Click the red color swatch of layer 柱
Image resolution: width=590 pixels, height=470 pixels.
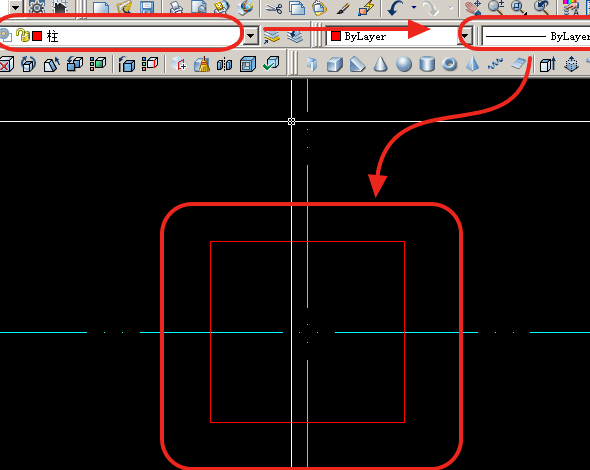[37, 36]
